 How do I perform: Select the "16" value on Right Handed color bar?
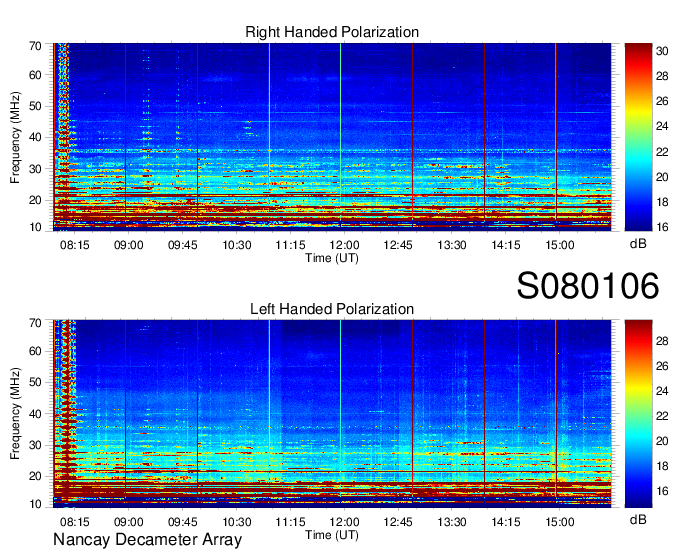click(662, 226)
